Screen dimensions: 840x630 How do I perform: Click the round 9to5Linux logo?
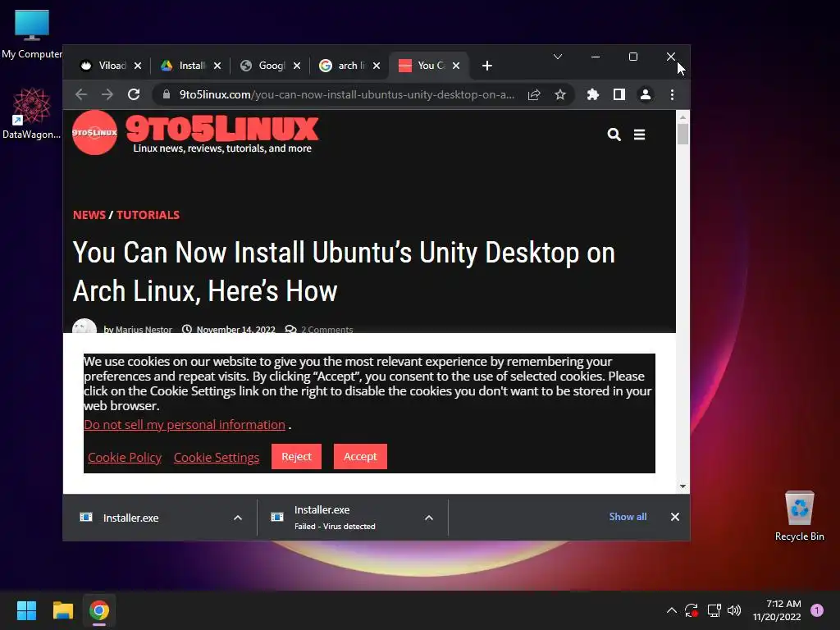tap(95, 132)
